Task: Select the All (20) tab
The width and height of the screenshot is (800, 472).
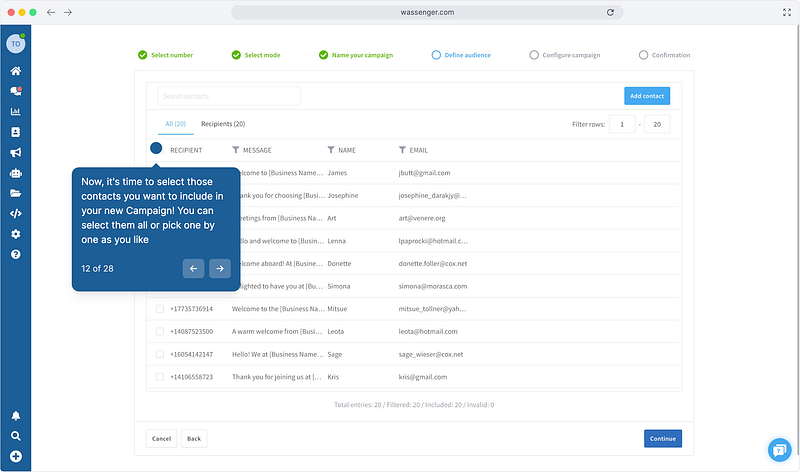Action: click(175, 124)
